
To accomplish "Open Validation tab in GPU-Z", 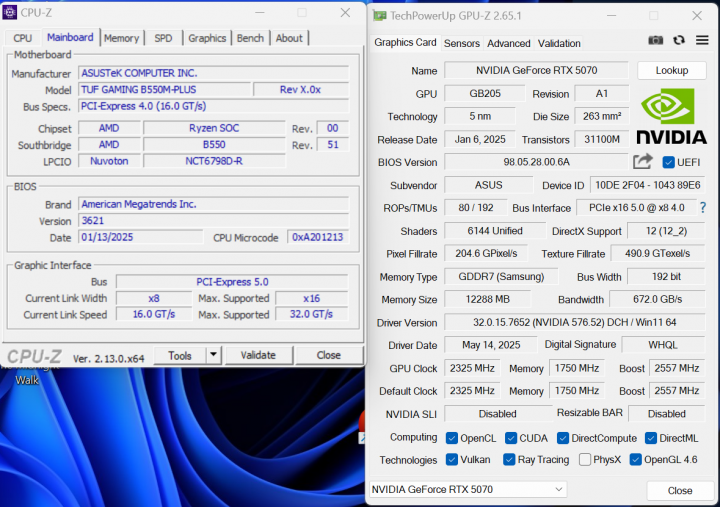I will tap(559, 43).
